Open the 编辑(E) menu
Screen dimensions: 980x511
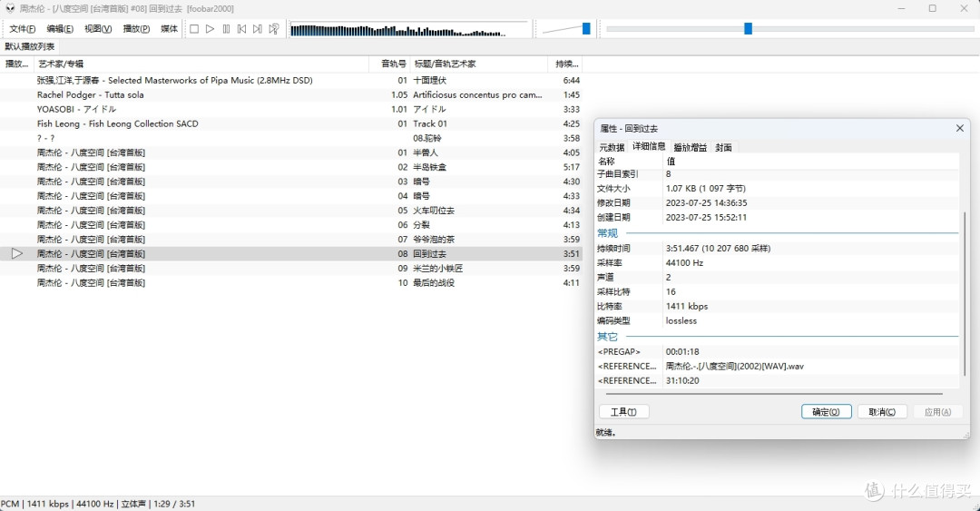point(60,29)
